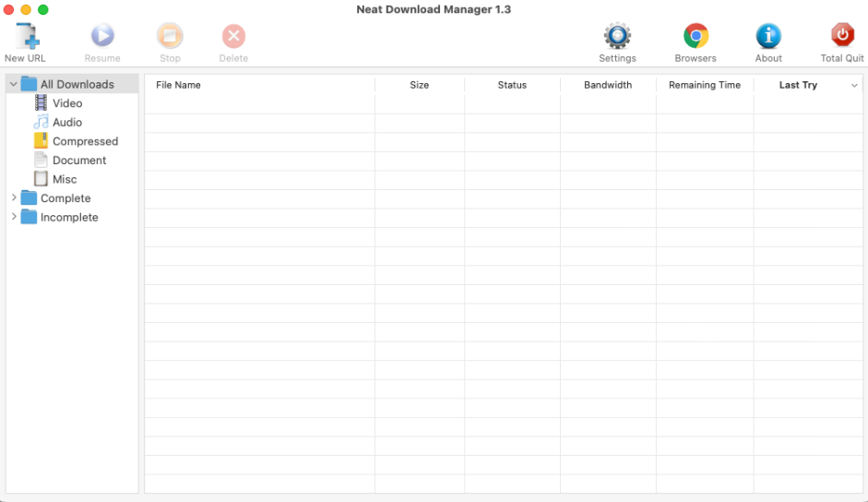Click the Delete download icon
This screenshot has height=502, width=868.
233,37
